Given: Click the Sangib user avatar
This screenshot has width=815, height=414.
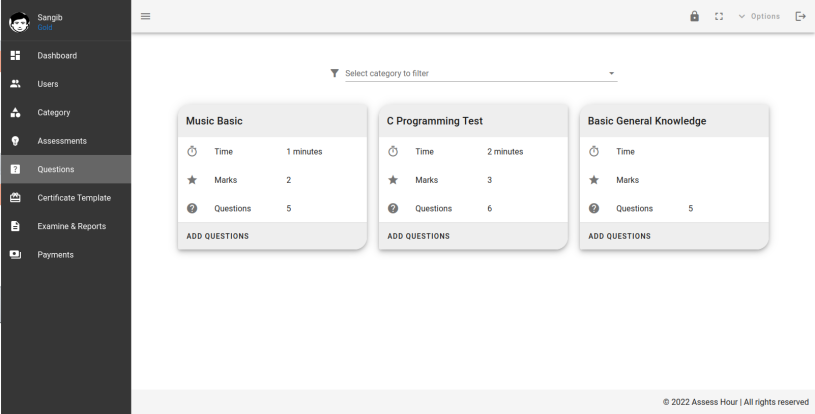Looking at the screenshot, I should (17, 20).
